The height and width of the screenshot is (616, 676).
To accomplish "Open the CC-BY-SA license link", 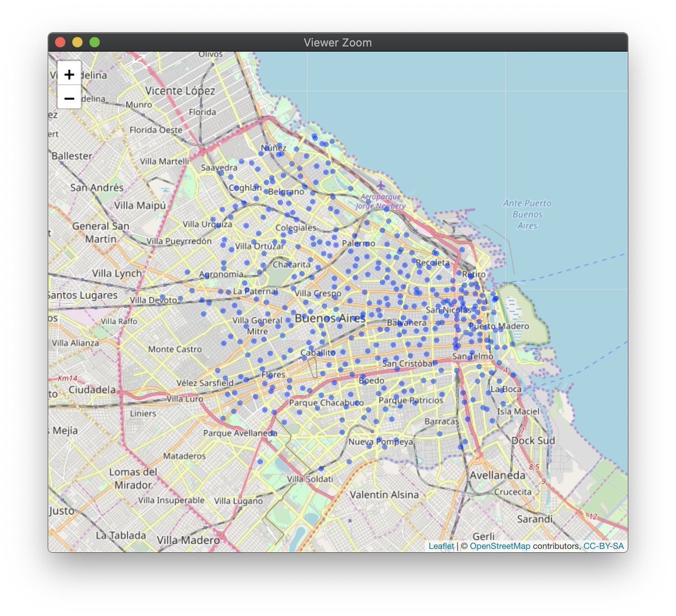I will [x=603, y=546].
